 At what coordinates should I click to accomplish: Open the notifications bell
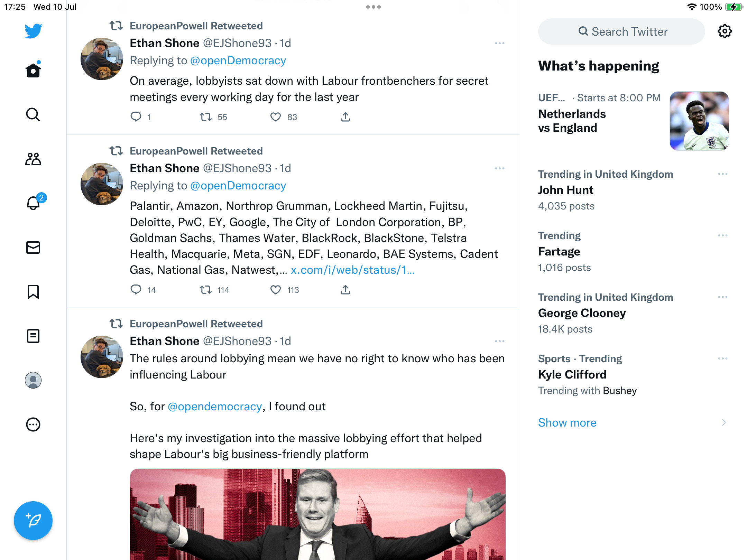[33, 203]
